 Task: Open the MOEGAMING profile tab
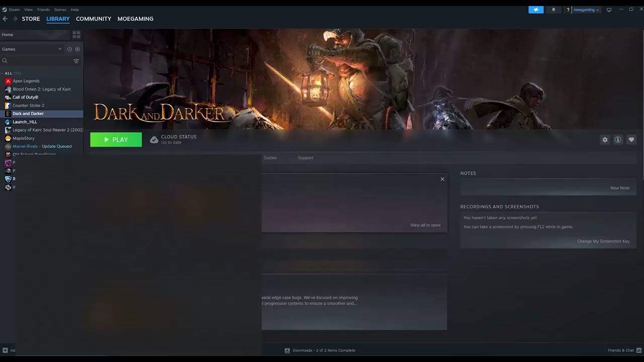point(135,19)
